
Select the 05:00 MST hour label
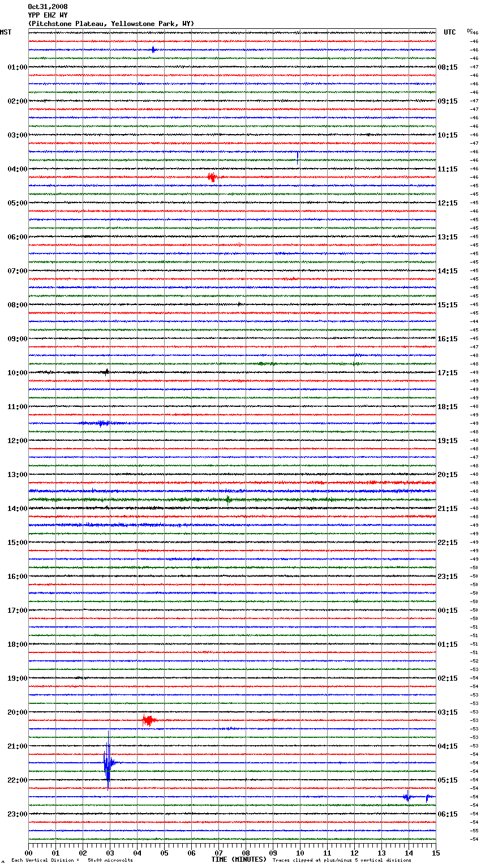click(18, 203)
